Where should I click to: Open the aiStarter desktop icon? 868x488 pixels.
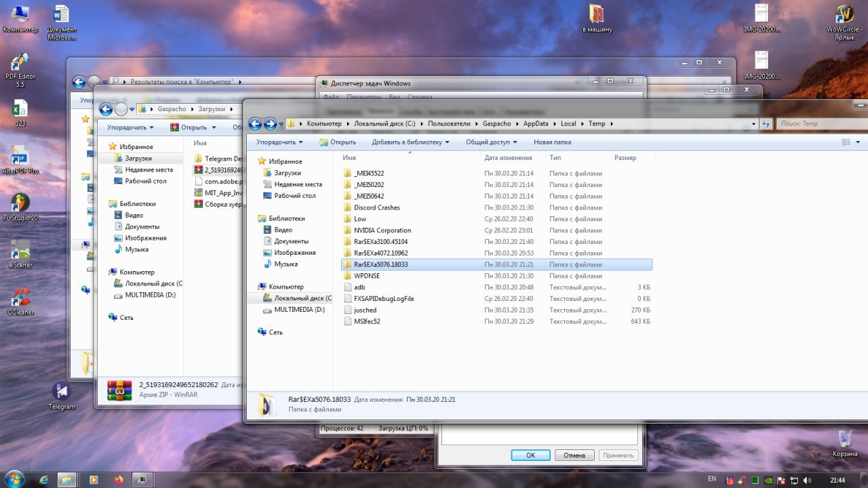pyautogui.click(x=20, y=254)
